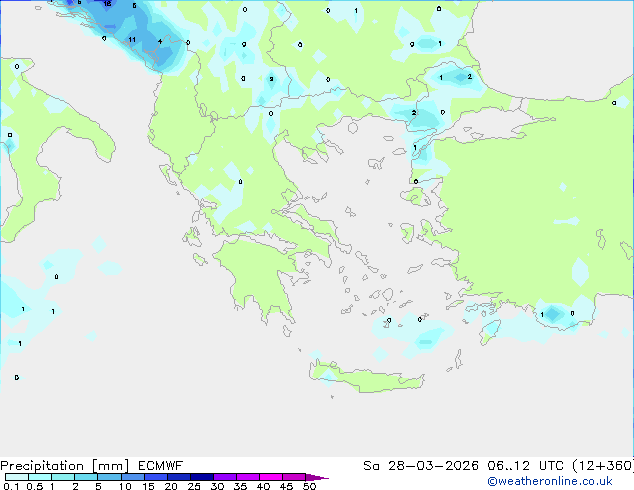
Task: Select the 30–35 mm legend color swatch
Action: pyautogui.click(x=225, y=477)
